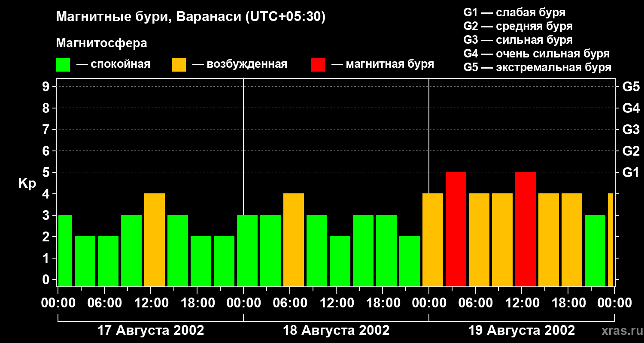Click the 17 Августа 2002 date label

point(151,331)
